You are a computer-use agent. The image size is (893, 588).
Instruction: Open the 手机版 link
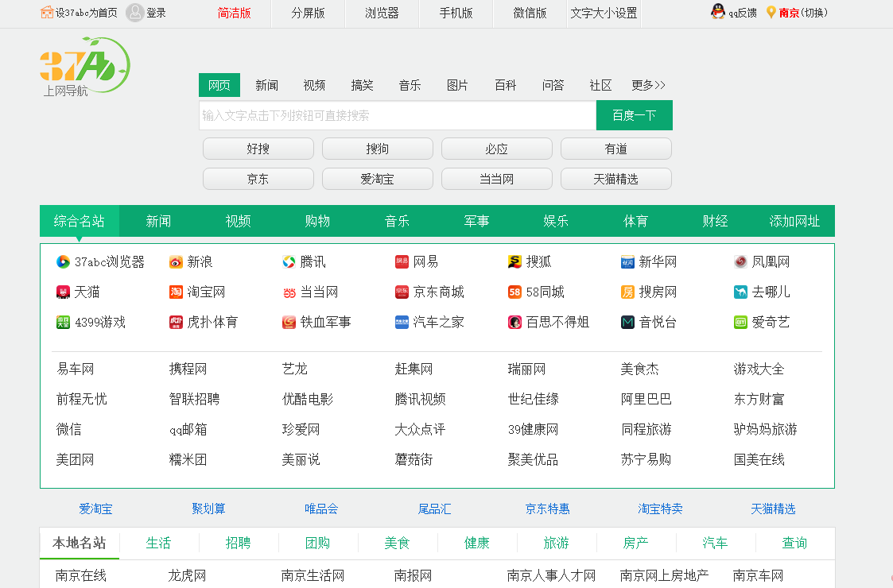coord(456,13)
